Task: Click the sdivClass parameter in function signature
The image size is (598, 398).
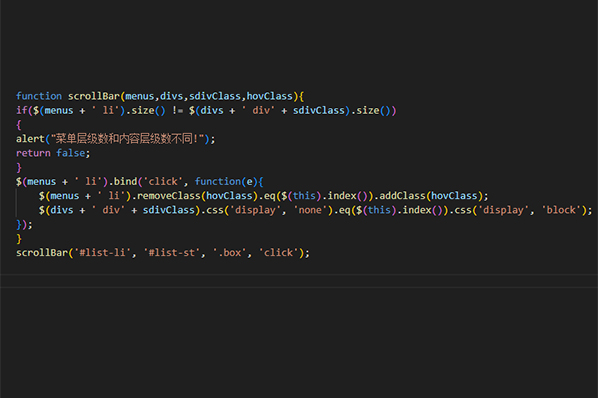Action: click(x=215, y=96)
